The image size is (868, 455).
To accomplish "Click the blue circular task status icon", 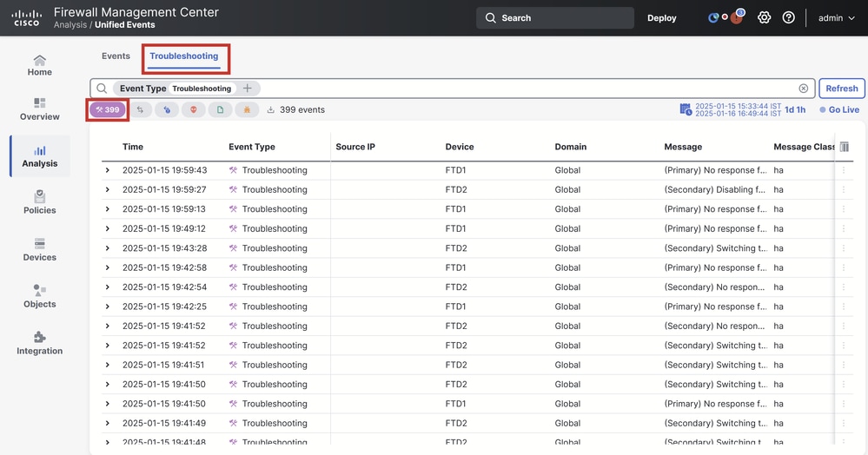I will (713, 17).
